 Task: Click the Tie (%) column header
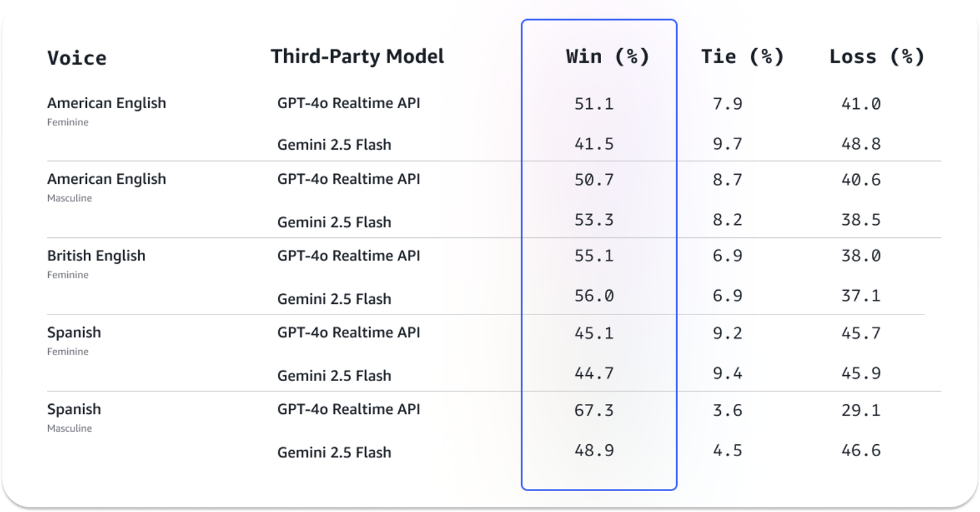click(x=743, y=56)
